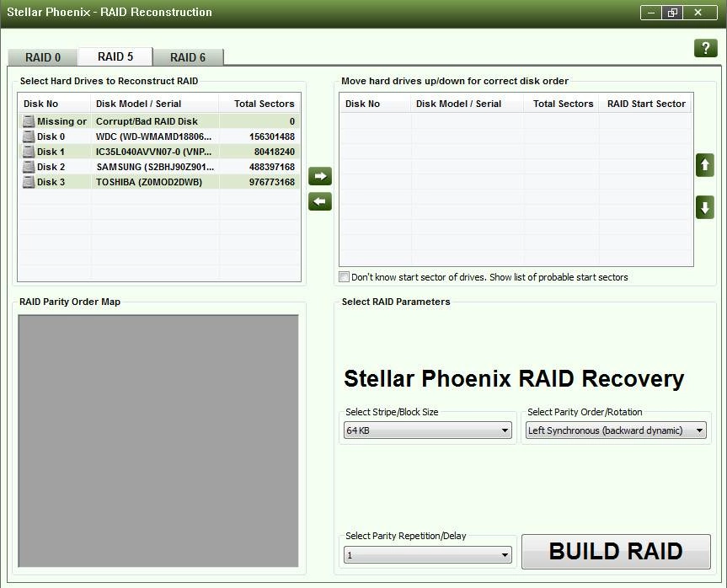Click the 156301488 total sectors value

pos(272,136)
